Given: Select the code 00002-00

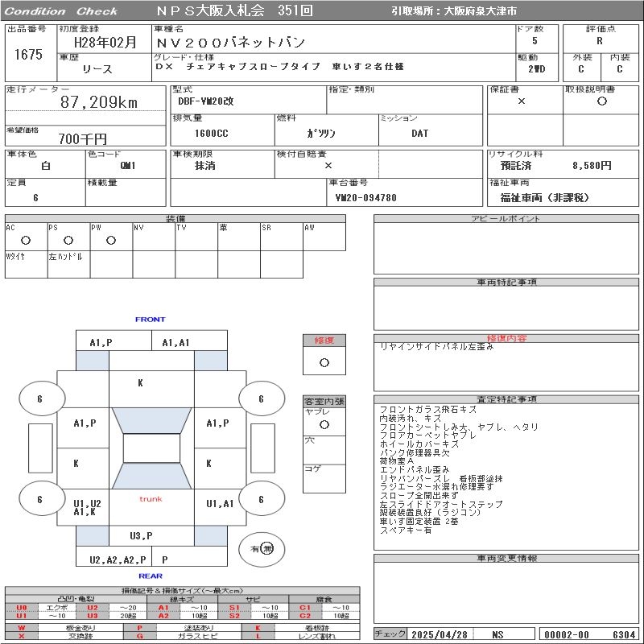Looking at the screenshot, I should (567, 634).
